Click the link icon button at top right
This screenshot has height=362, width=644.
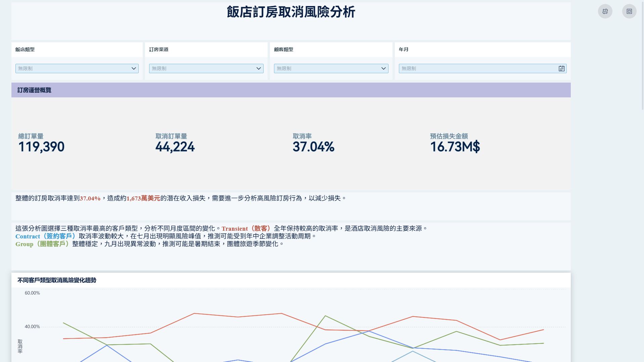click(x=605, y=11)
